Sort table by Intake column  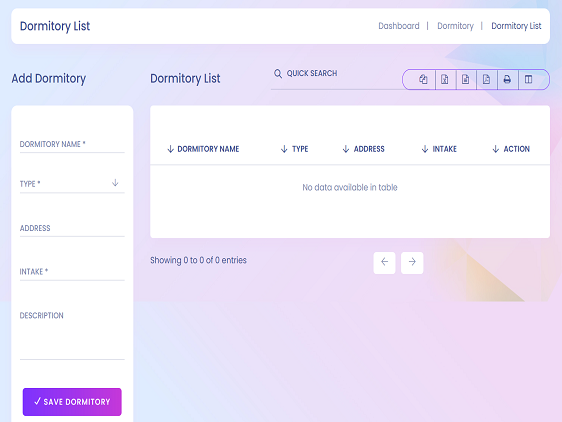(439, 149)
